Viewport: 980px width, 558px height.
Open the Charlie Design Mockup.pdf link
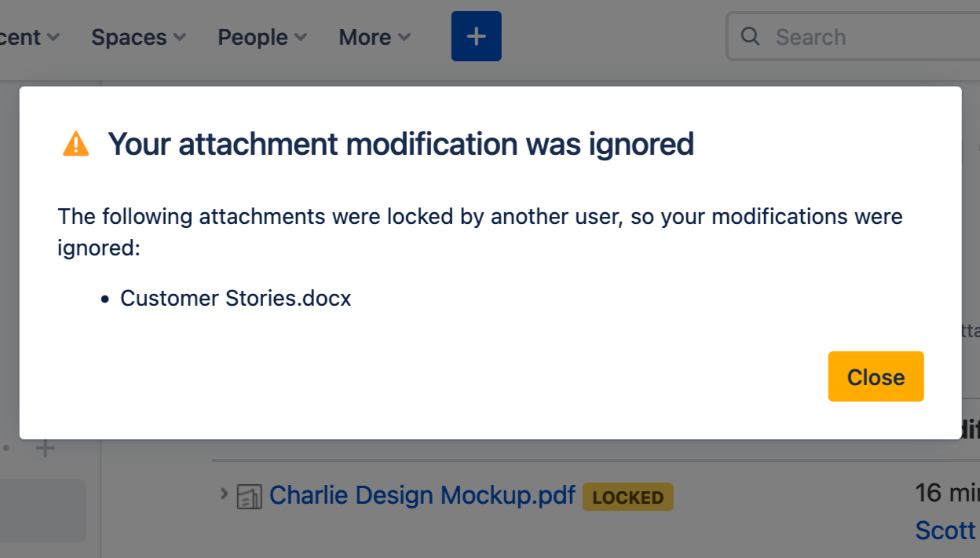[422, 496]
